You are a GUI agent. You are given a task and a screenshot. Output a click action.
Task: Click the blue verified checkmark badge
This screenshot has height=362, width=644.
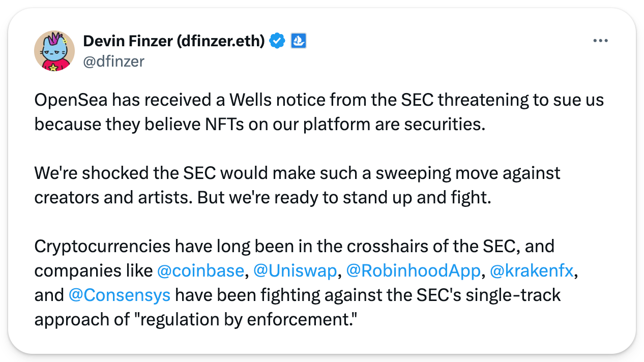277,41
